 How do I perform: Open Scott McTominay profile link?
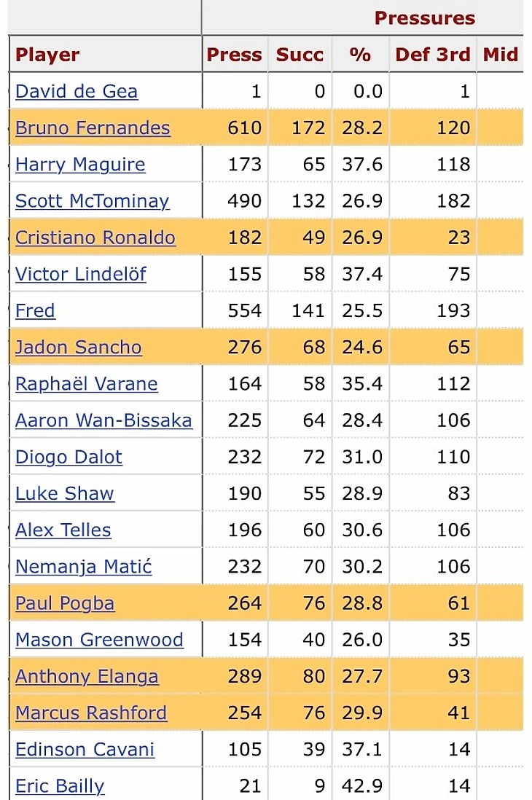coord(92,202)
